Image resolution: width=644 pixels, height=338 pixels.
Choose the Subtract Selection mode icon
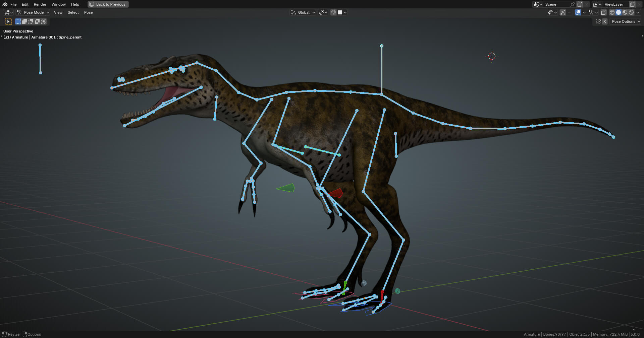click(x=31, y=21)
